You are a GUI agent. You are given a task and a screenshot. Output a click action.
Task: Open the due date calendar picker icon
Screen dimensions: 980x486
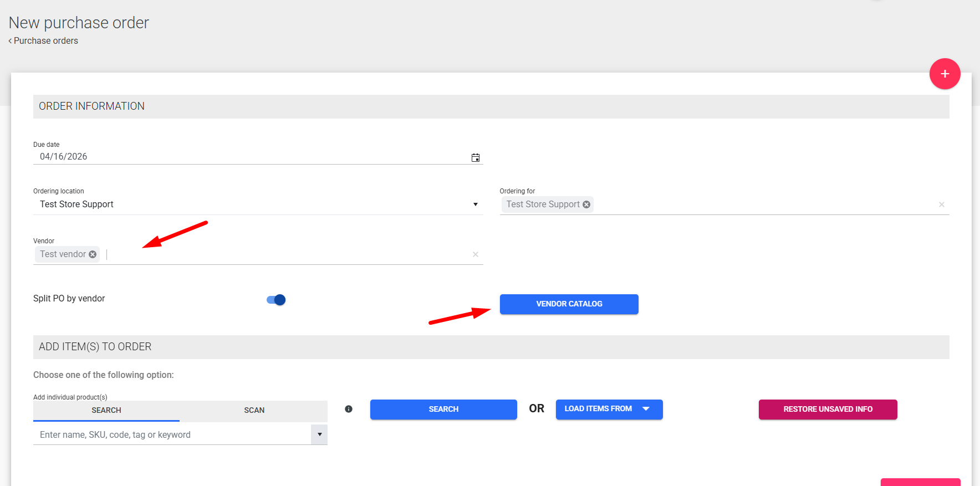coord(475,157)
